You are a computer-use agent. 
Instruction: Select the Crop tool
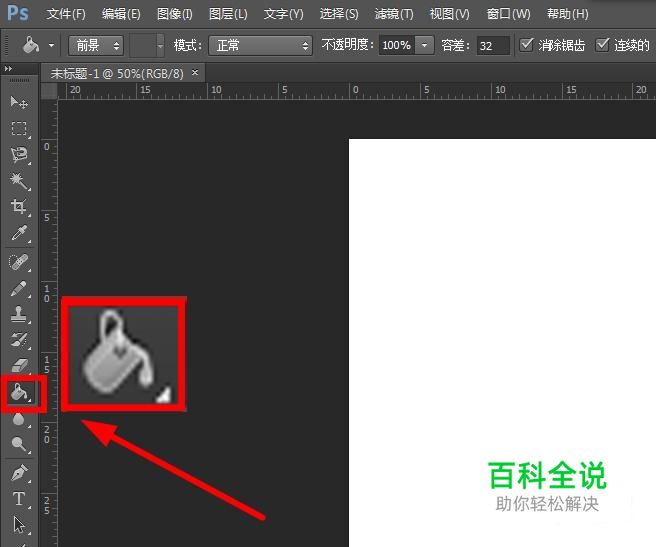(x=19, y=207)
